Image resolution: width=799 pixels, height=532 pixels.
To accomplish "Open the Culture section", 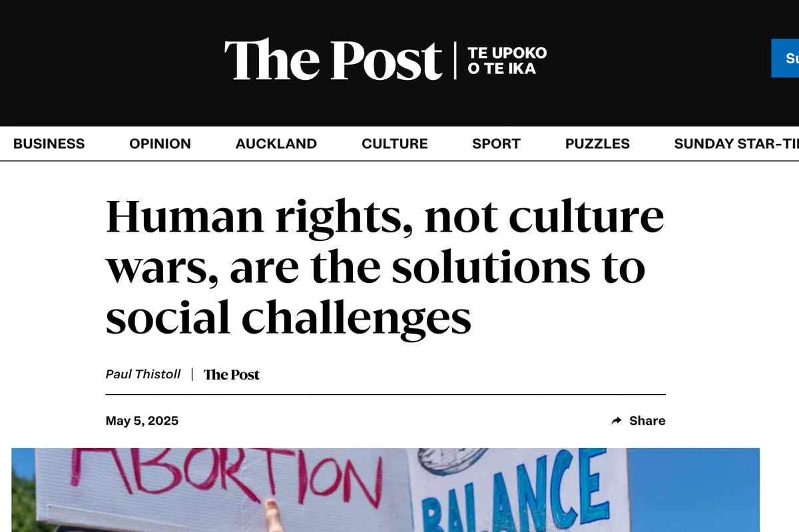I will (395, 144).
